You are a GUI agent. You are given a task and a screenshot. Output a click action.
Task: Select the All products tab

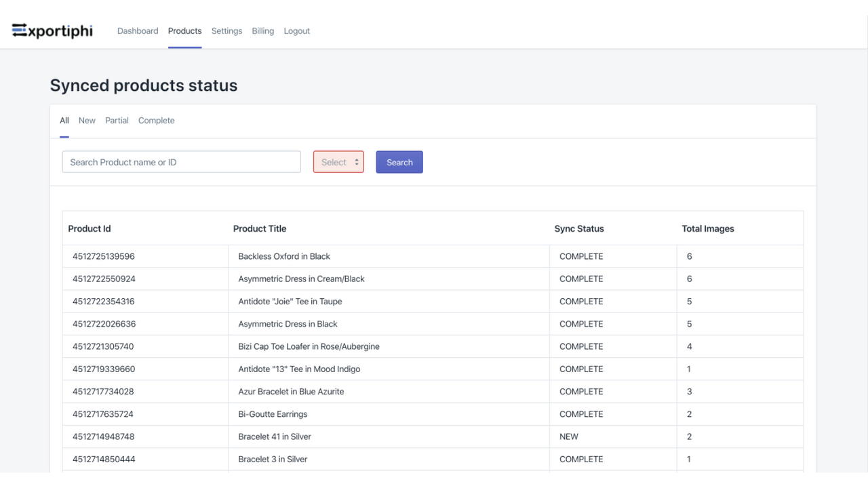point(64,120)
